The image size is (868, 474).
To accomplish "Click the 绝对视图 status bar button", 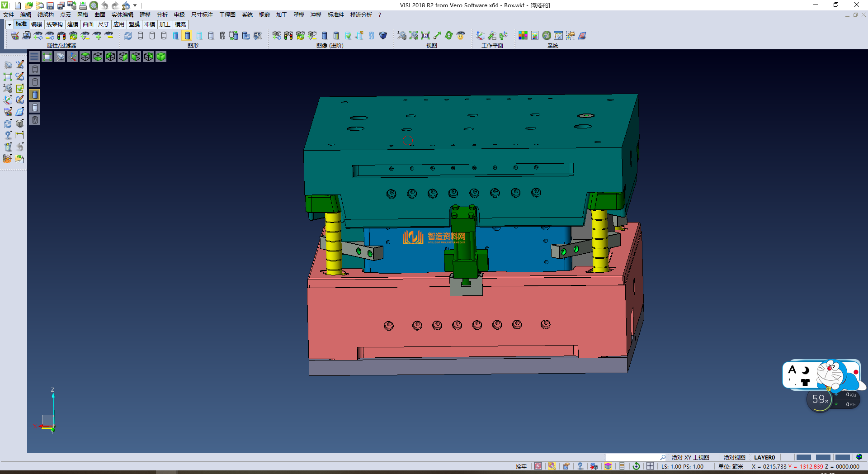I will click(734, 457).
